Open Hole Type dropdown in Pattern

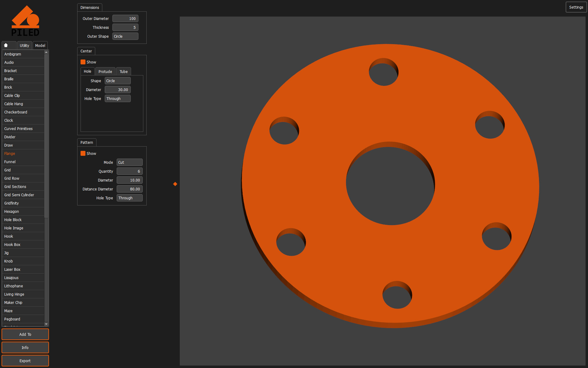pos(130,198)
